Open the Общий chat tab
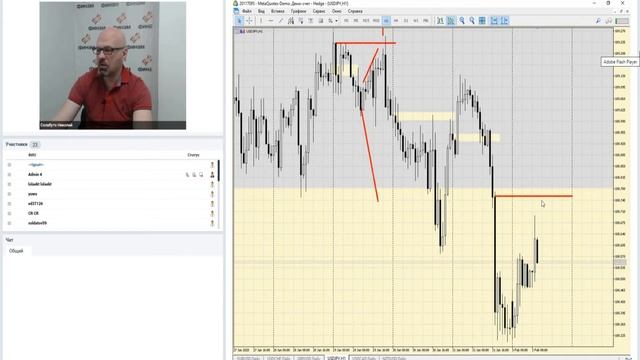Screen dimensions: 640x360 (x=16, y=251)
